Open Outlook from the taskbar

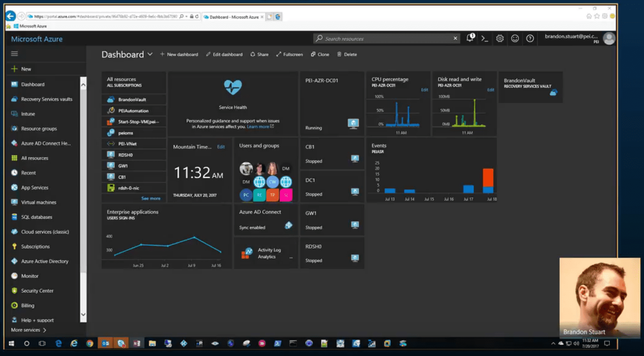coord(105,343)
